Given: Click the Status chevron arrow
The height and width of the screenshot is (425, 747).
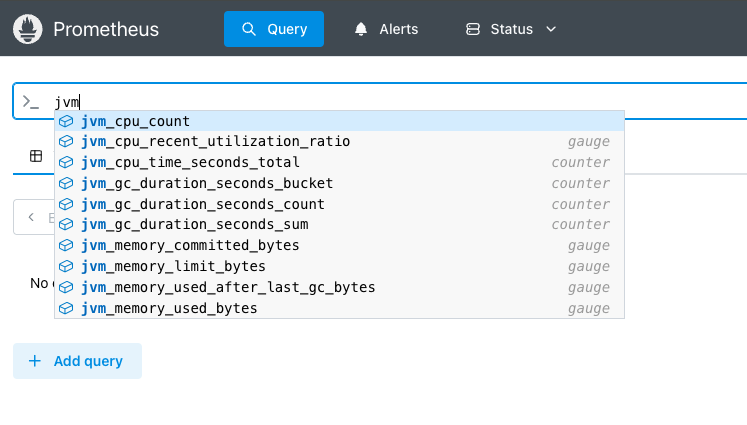Looking at the screenshot, I should coord(551,29).
